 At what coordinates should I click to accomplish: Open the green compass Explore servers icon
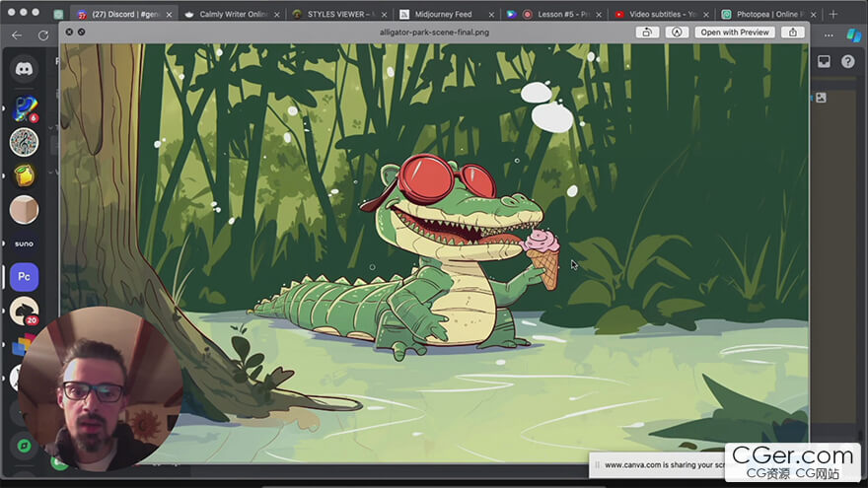point(24,446)
